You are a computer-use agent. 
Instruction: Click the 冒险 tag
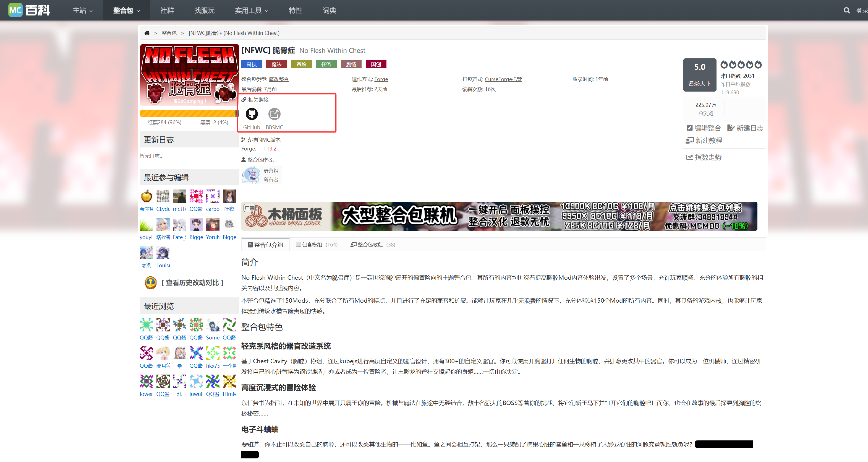click(x=302, y=64)
